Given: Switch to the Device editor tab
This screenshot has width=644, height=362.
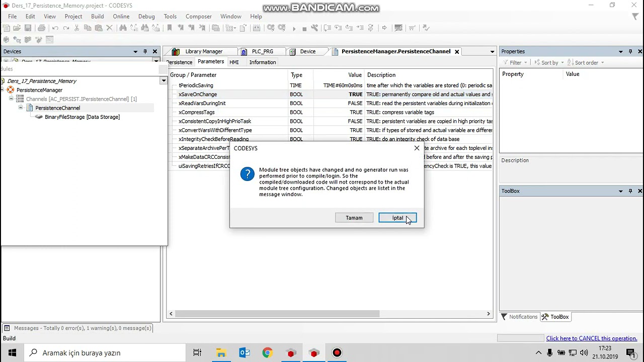Looking at the screenshot, I should click(x=307, y=51).
